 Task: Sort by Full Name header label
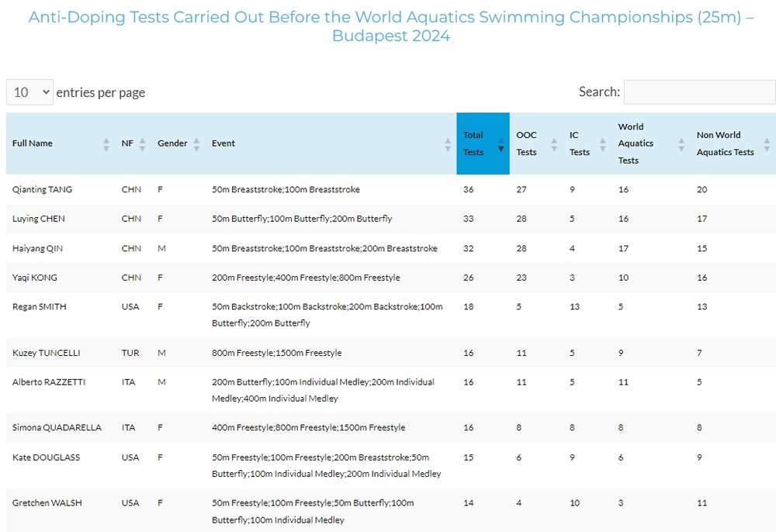click(x=33, y=143)
